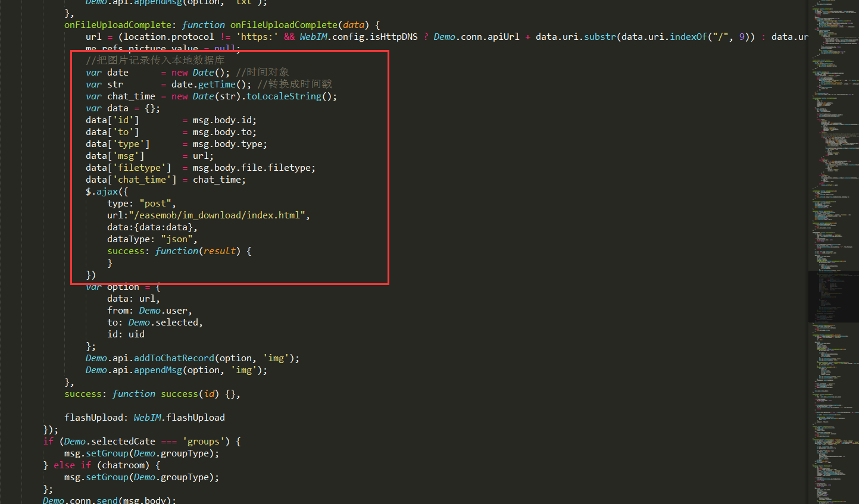Click the Demo.selectedCate 'groups' if condition
859x504 pixels.
click(142, 442)
